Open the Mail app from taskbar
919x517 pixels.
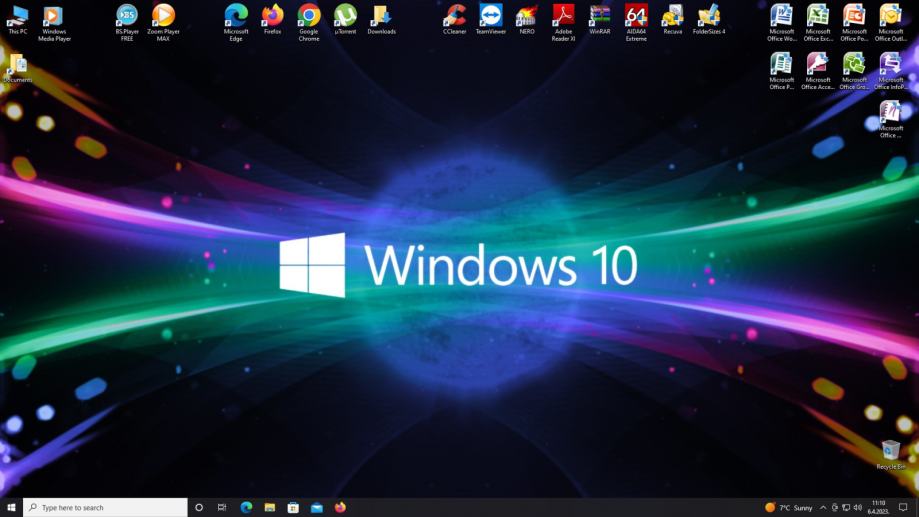316,508
